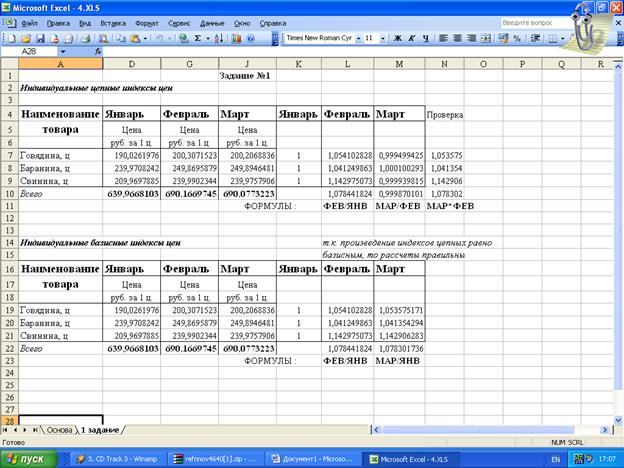Click the Введите вопрос help search box
The image size is (624, 468).
tap(540, 21)
